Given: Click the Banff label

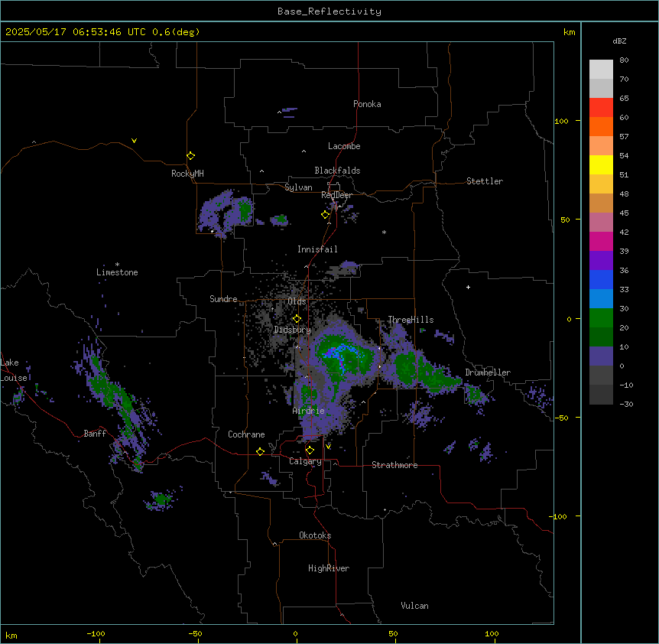Looking at the screenshot, I should 95,434.
